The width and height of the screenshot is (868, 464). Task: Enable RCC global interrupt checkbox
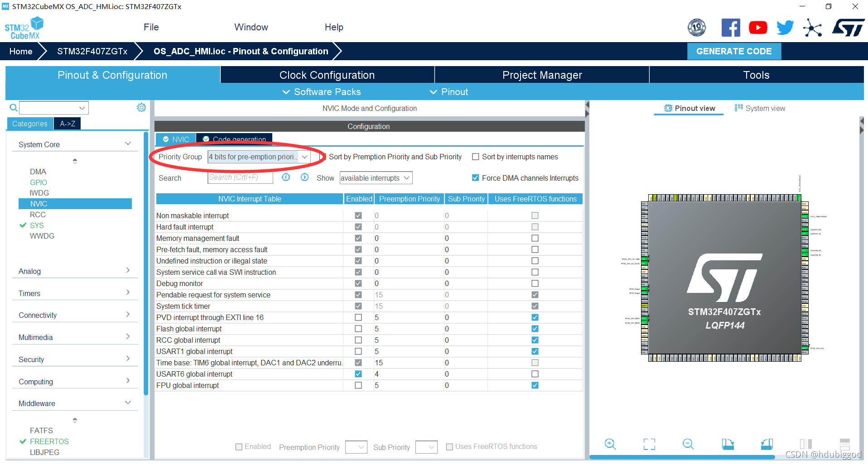pyautogui.click(x=358, y=340)
